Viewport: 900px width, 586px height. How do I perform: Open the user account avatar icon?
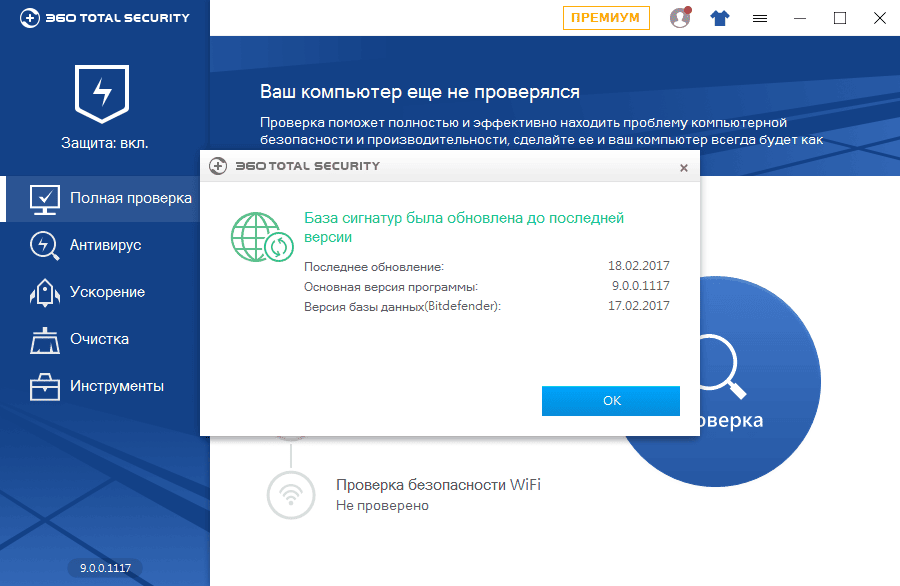680,18
